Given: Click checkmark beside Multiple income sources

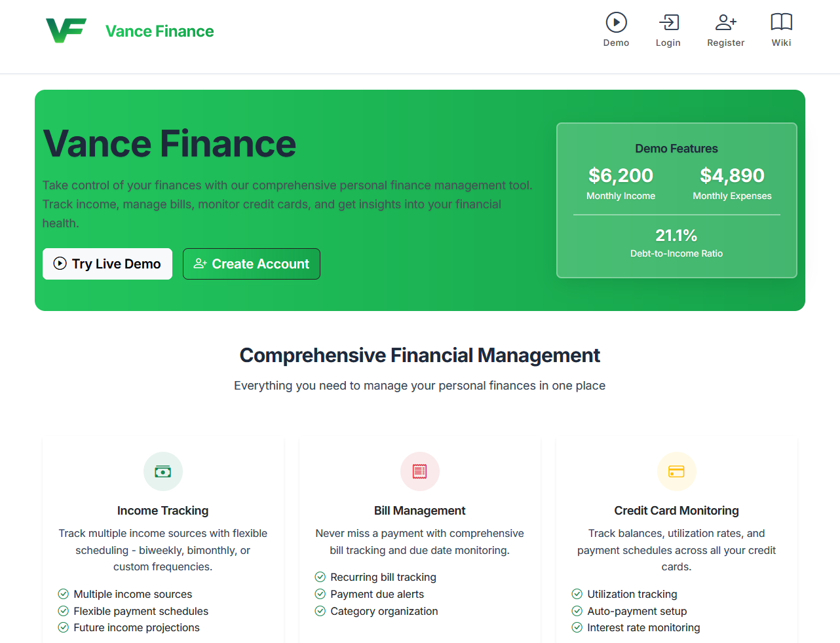Looking at the screenshot, I should [x=63, y=594].
